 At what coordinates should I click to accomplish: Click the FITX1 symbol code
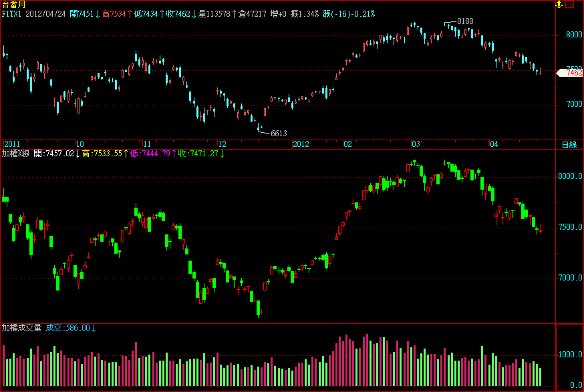point(12,14)
